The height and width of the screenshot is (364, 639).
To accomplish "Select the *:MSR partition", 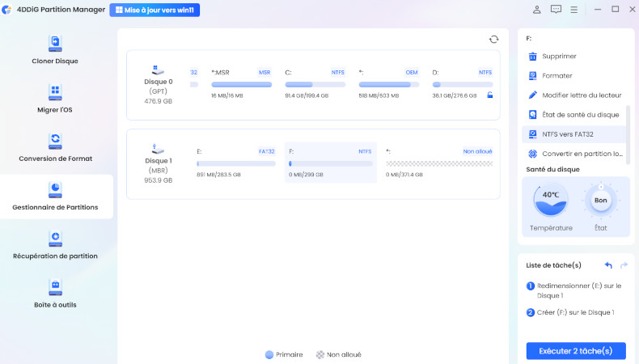I will (x=241, y=84).
